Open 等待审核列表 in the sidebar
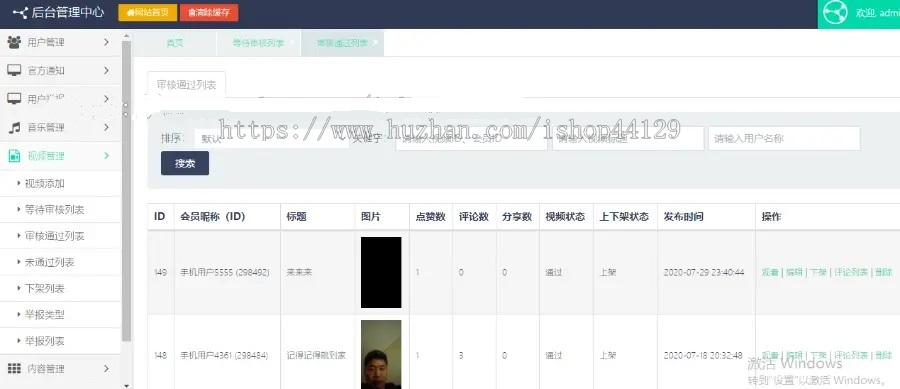 [55, 210]
